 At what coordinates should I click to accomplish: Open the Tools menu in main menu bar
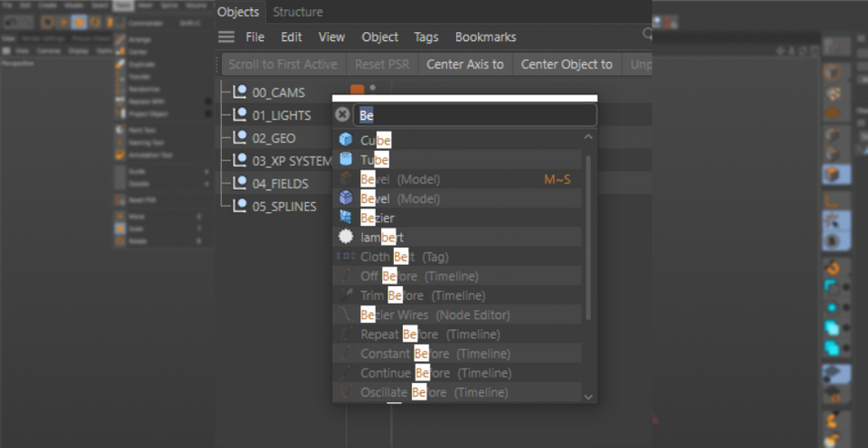(123, 5)
